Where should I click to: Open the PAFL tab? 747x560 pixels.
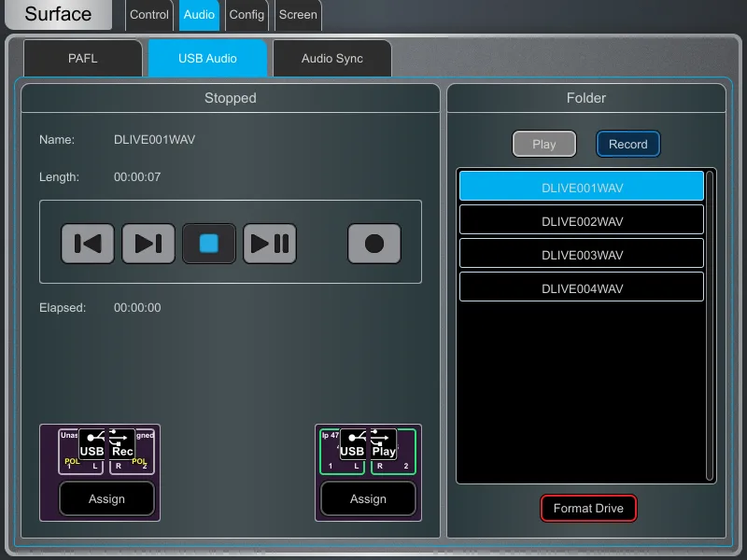(83, 58)
